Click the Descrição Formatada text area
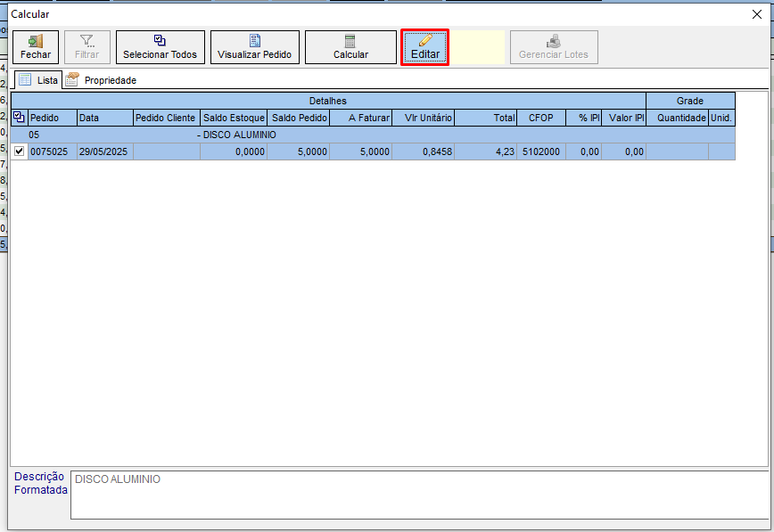This screenshot has height=532, width=774. tap(417, 495)
